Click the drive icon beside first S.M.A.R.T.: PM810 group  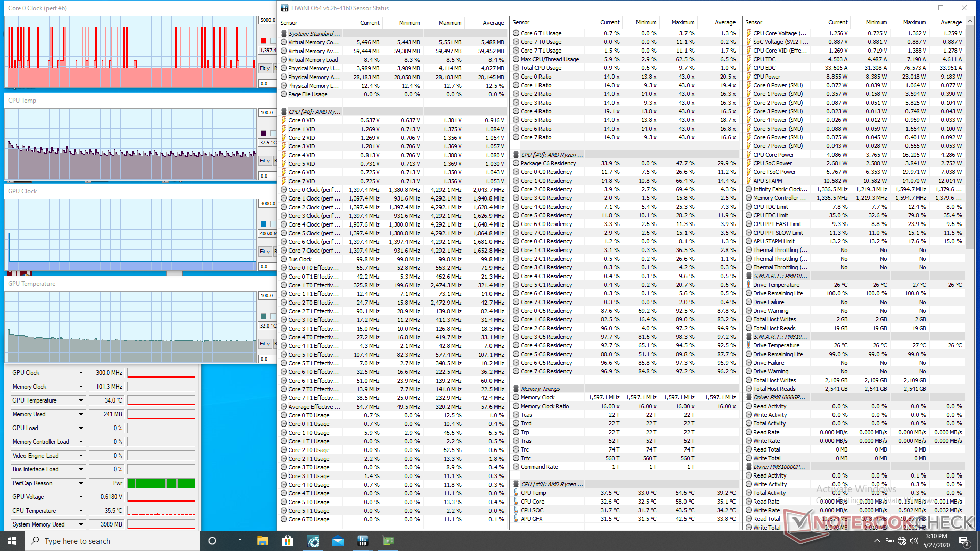coord(749,276)
